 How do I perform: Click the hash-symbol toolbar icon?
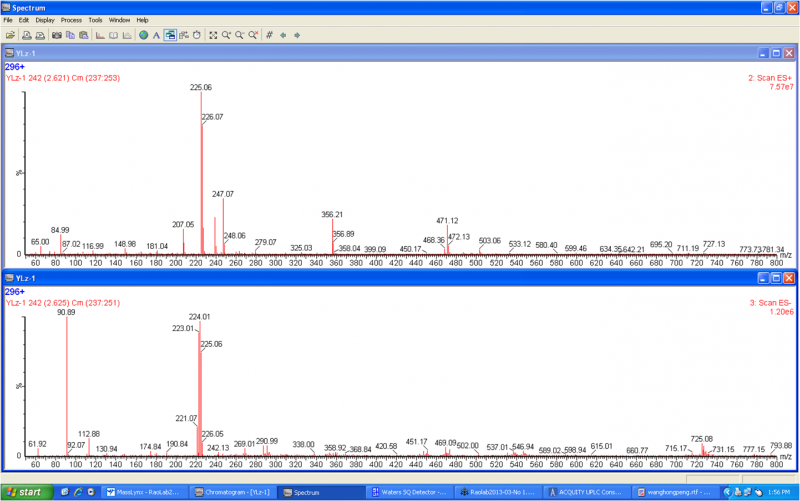click(x=269, y=35)
